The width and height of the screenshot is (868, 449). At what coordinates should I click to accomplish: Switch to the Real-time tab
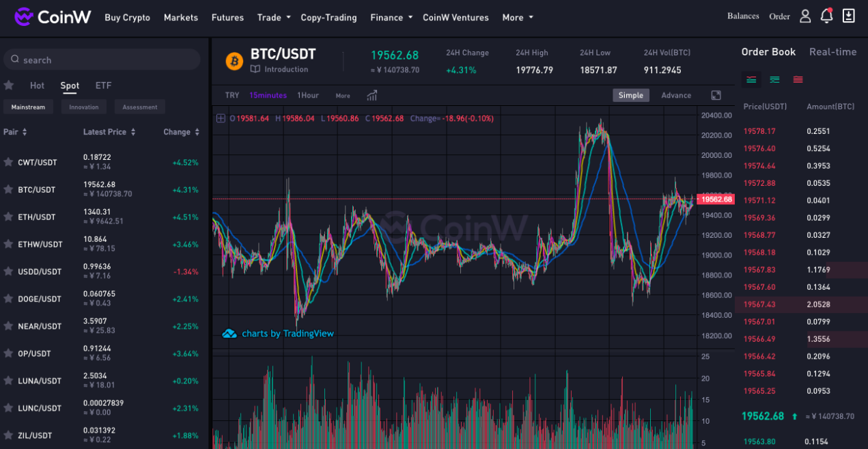pyautogui.click(x=832, y=51)
